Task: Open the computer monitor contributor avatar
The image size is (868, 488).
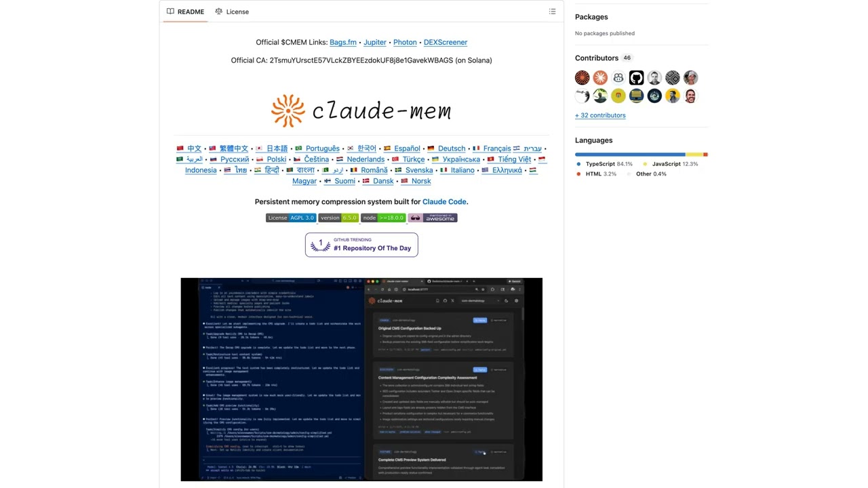Action: tap(636, 96)
